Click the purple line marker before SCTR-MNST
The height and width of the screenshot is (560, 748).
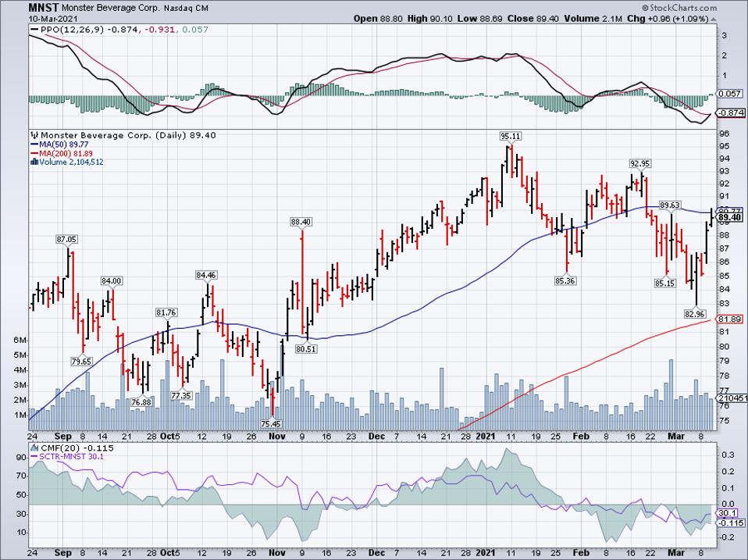pos(34,456)
